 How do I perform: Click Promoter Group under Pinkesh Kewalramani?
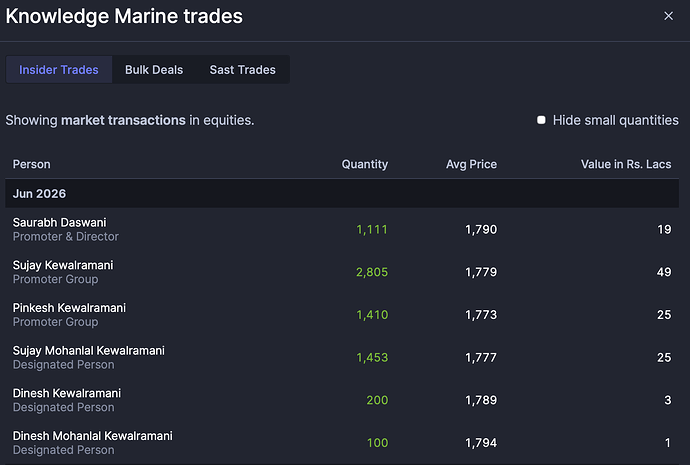[55, 322]
